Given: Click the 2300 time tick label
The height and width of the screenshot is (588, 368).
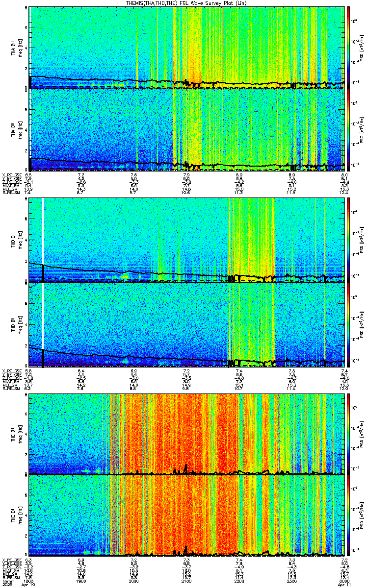Looking at the screenshot, I should coord(291,581).
